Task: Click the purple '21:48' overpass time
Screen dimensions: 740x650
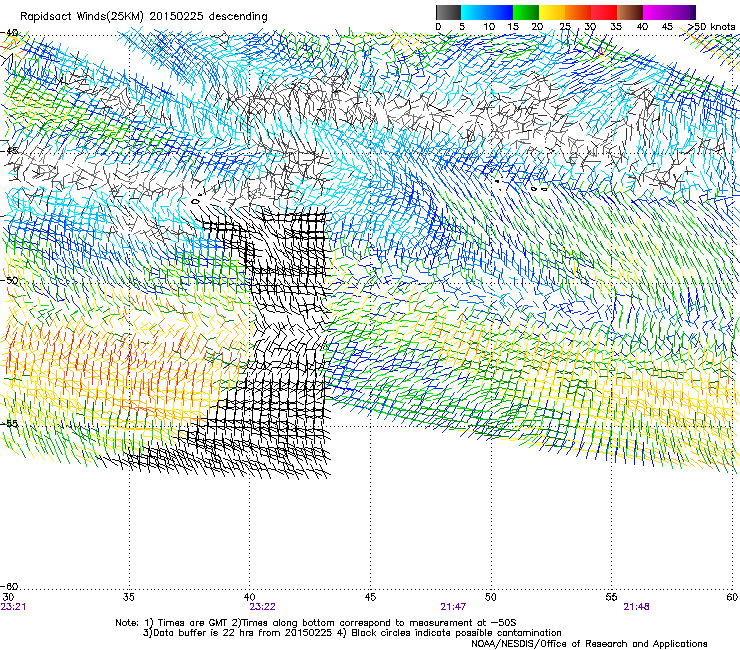Action: pyautogui.click(x=636, y=607)
